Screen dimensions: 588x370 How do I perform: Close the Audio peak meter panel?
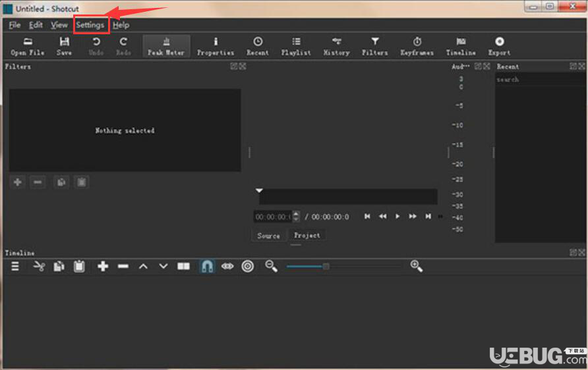tap(486, 66)
